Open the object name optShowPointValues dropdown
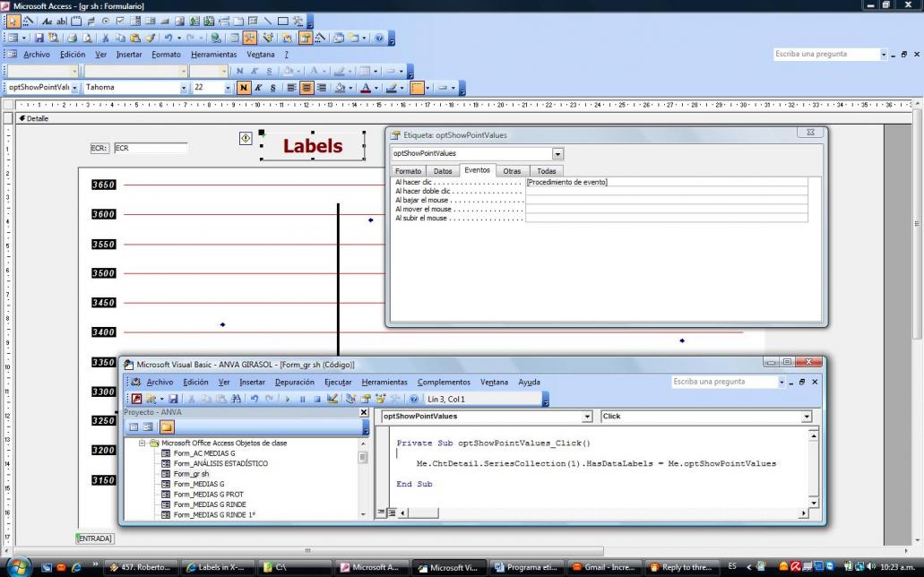Image resolution: width=924 pixels, height=577 pixels. pyautogui.click(x=75, y=88)
